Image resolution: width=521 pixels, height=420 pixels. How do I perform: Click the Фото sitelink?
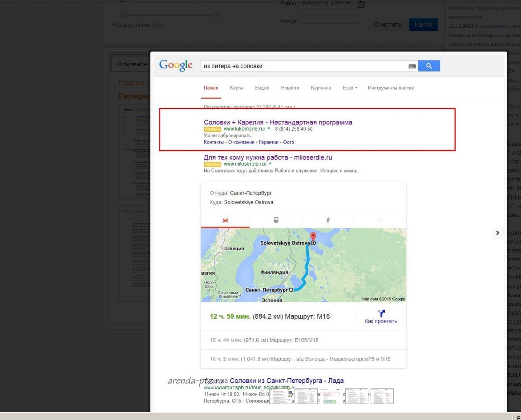point(288,142)
